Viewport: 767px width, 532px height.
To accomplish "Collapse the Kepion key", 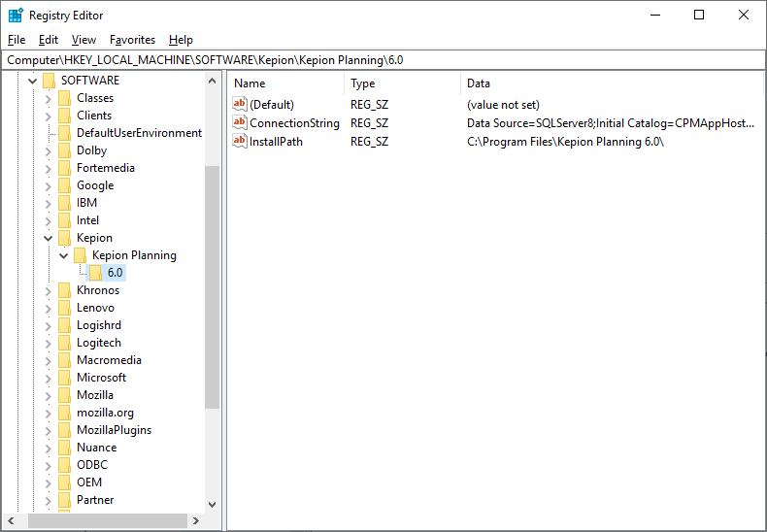I will [x=48, y=238].
